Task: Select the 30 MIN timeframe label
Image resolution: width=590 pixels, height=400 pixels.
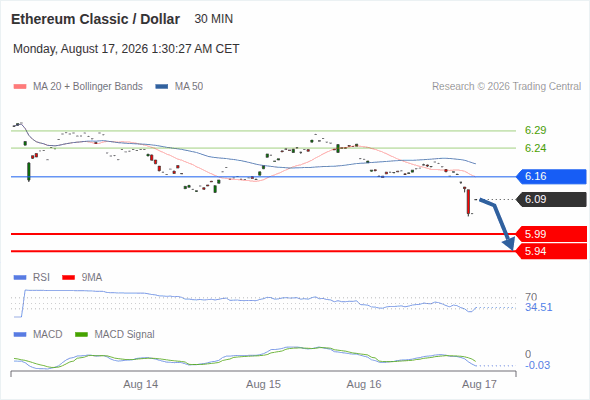Action: [214, 19]
